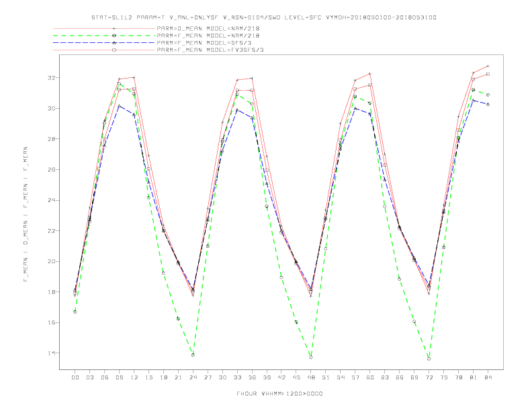The width and height of the screenshot is (532, 411).
Task: Click x-axis forecast hour label 45
Action: tap(296, 377)
